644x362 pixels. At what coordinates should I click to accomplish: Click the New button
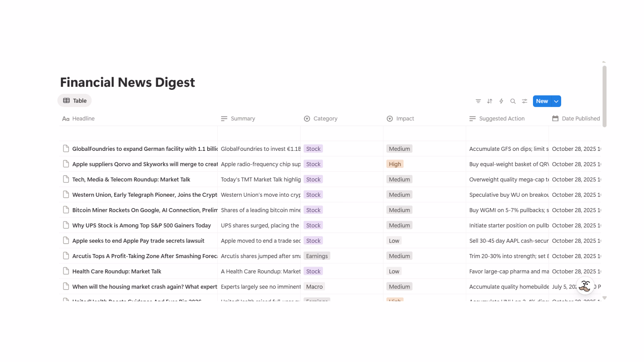[542, 101]
